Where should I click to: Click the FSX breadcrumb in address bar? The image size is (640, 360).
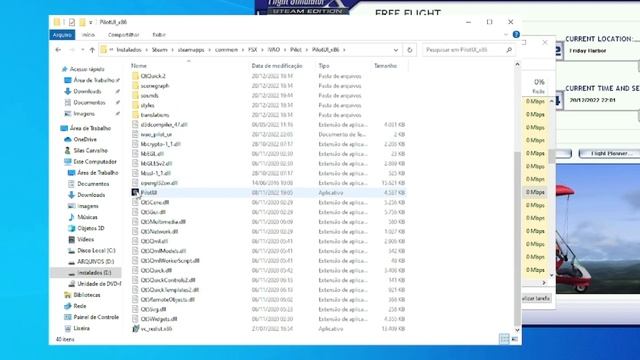pyautogui.click(x=253, y=50)
